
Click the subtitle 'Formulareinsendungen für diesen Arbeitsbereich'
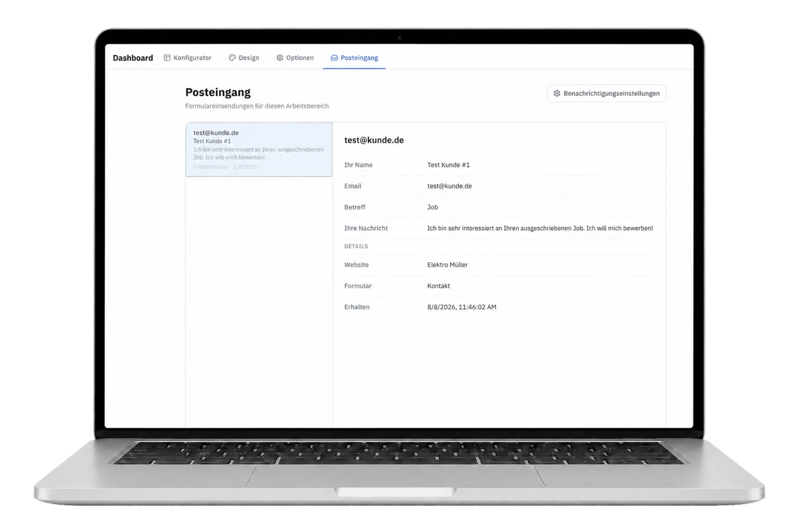click(x=257, y=106)
